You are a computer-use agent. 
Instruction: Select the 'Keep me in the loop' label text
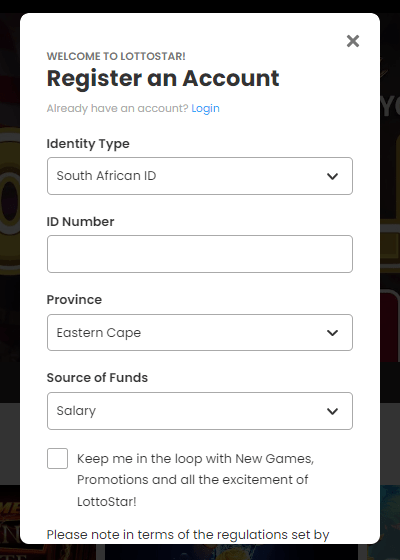click(x=195, y=480)
